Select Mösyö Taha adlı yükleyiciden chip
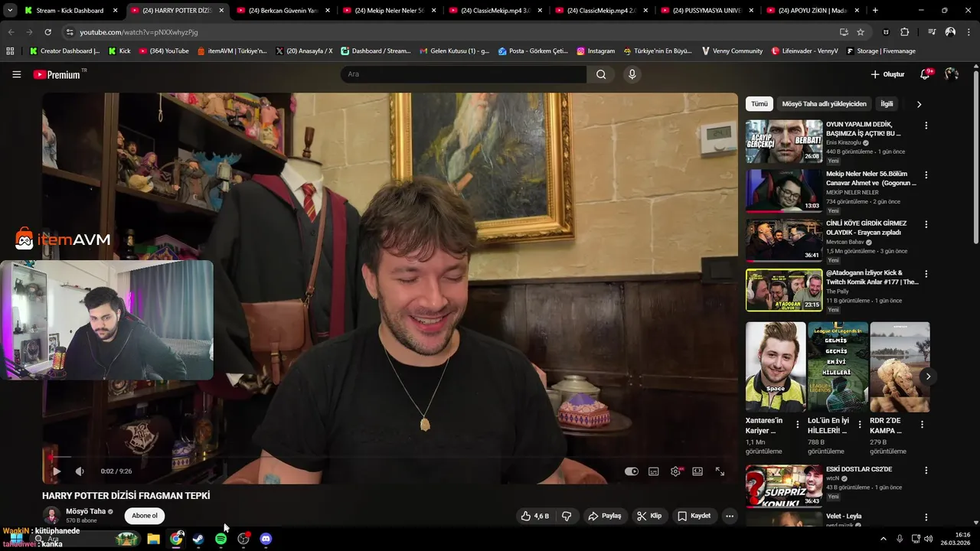980x551 pixels. tap(824, 104)
